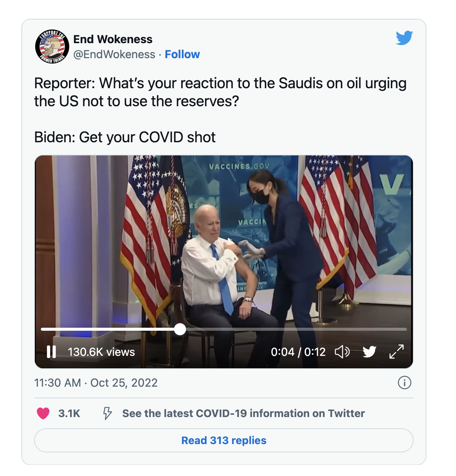Follow the @EndWokeness account

(182, 54)
